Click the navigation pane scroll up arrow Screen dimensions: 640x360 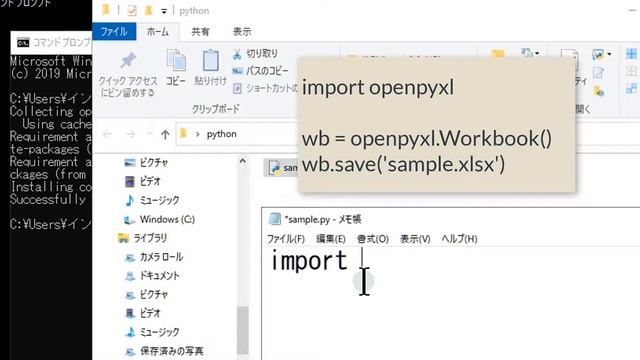242,161
